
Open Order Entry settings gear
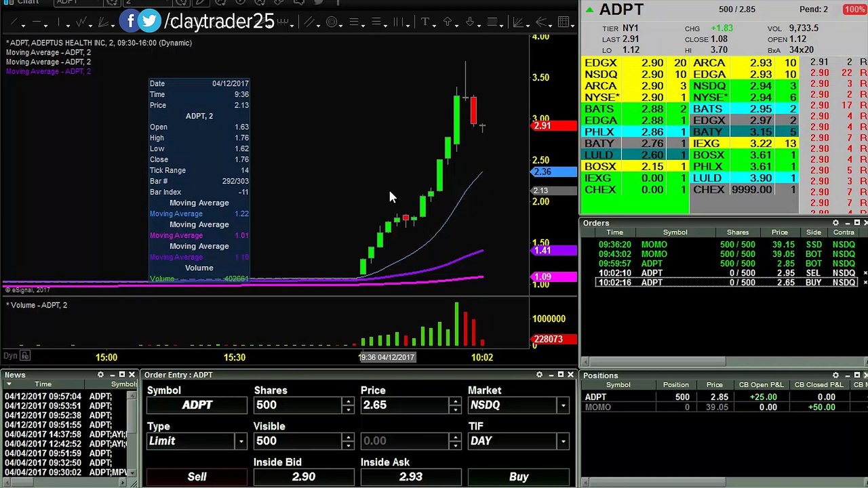(x=539, y=375)
